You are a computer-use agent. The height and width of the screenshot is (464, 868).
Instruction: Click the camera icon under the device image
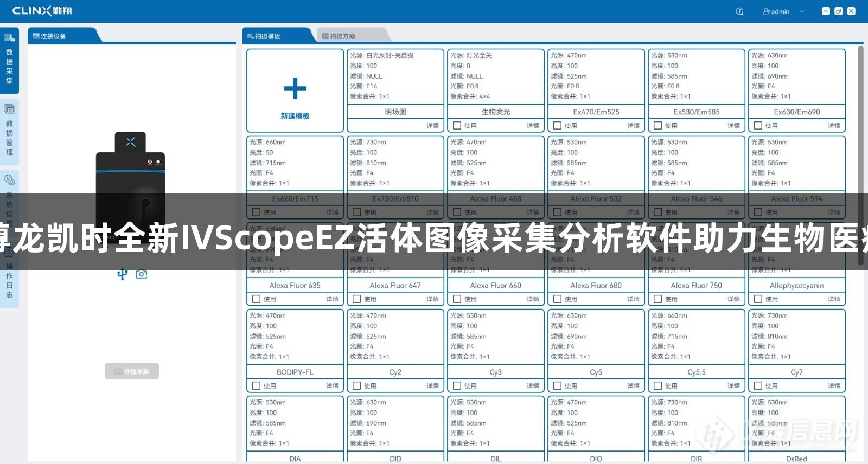[x=142, y=274]
